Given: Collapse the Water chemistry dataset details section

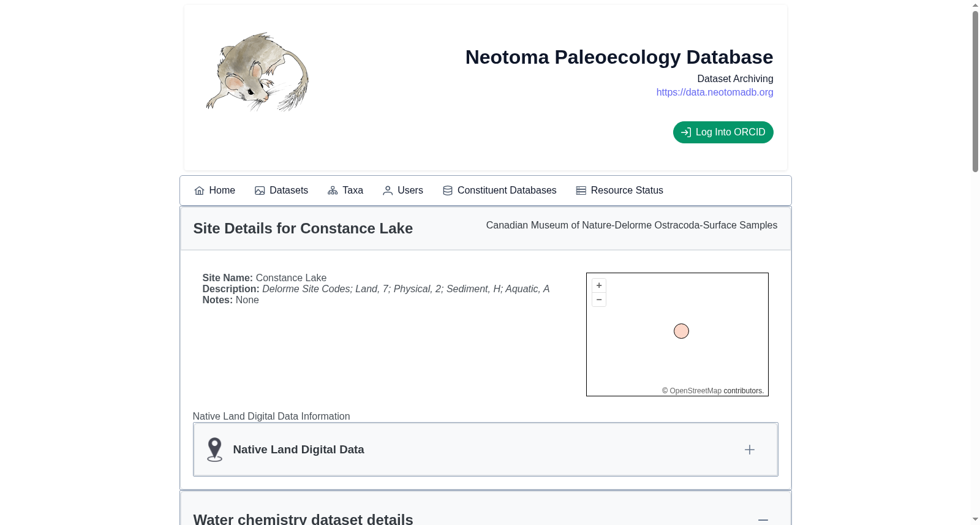Looking at the screenshot, I should (763, 519).
